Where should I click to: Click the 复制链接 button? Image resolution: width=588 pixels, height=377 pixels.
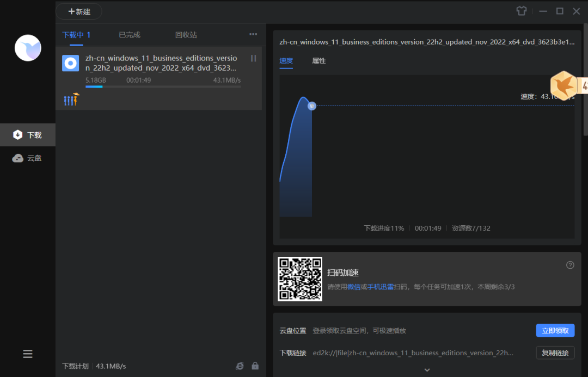click(x=555, y=353)
